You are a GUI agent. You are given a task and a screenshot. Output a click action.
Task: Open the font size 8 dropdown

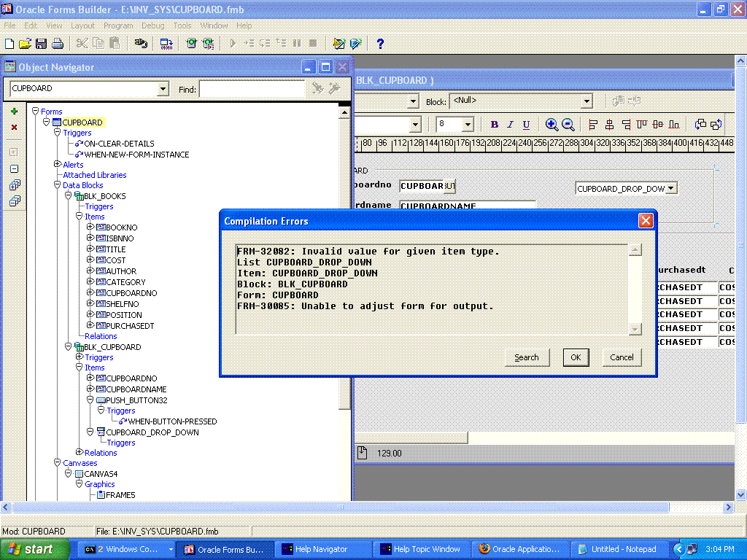468,125
